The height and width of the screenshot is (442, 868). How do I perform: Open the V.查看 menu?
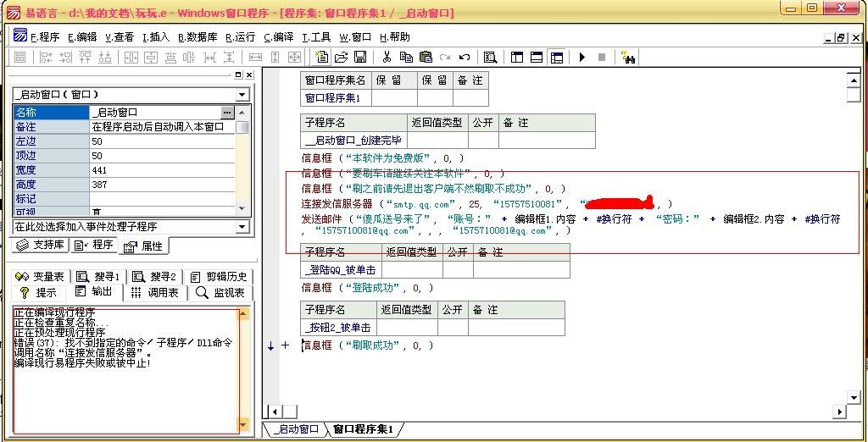point(120,37)
